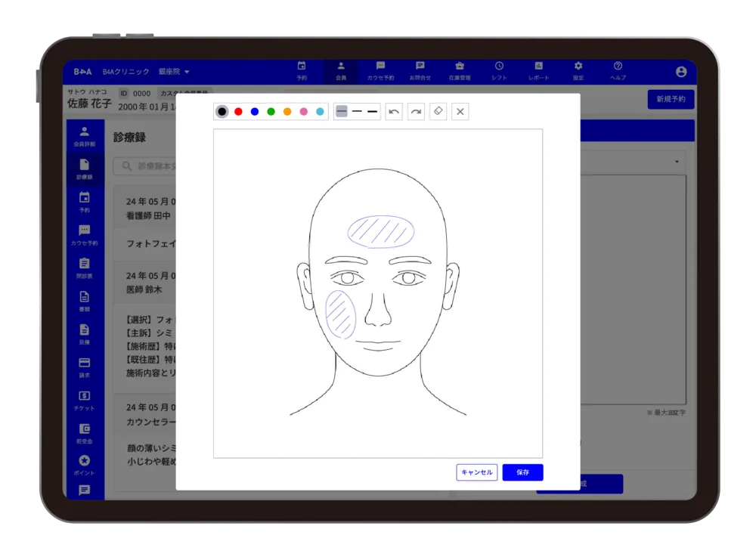Click on the face drawing canvas

(x=378, y=293)
